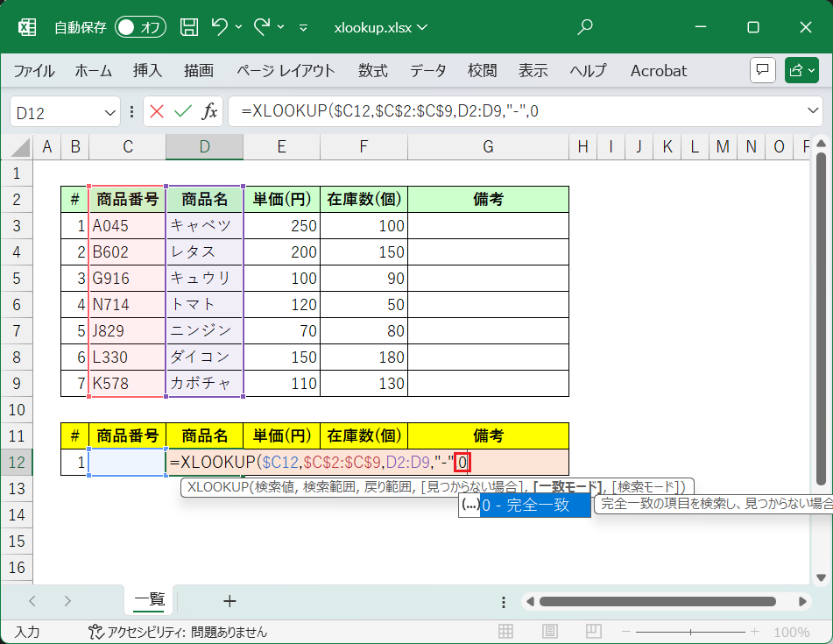Viewport: 833px width, 644px height.
Task: Select the 0 - 完全一致 autocomplete option
Action: (x=534, y=505)
